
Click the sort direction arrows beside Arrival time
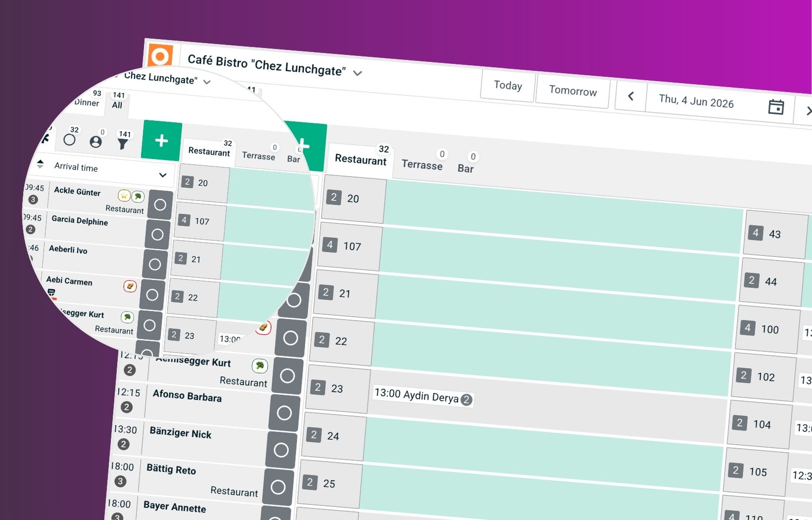[x=40, y=164]
